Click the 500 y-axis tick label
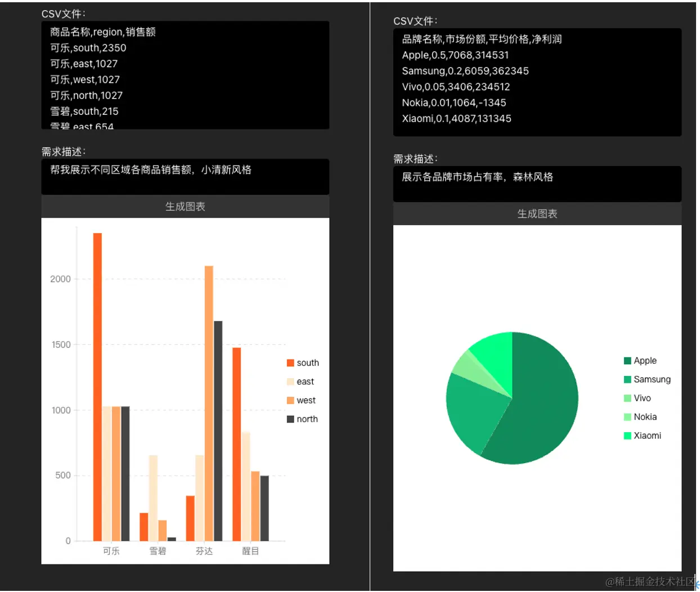Image resolution: width=700 pixels, height=592 pixels. (63, 476)
